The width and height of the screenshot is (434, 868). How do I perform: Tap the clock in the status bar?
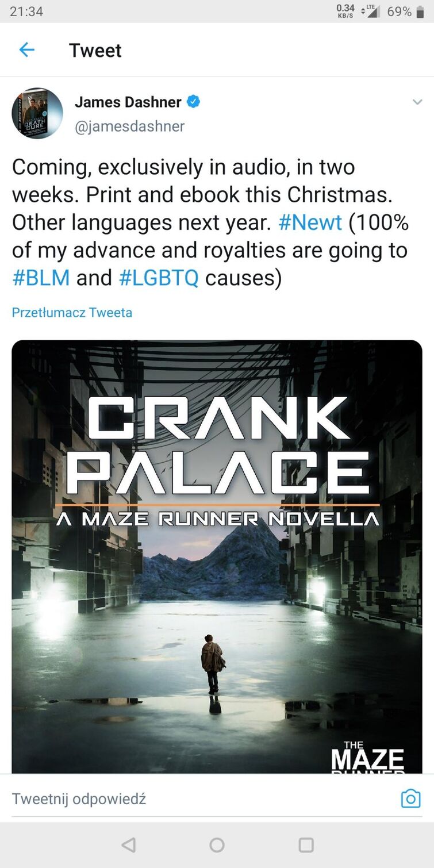(x=26, y=11)
